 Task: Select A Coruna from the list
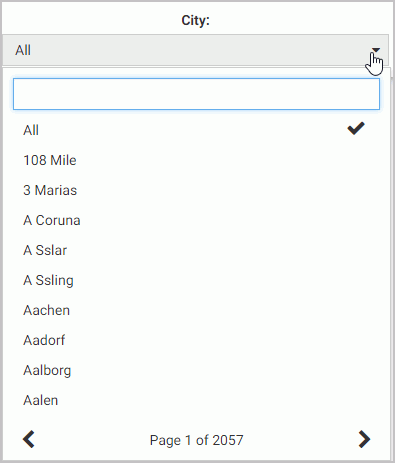click(x=196, y=220)
